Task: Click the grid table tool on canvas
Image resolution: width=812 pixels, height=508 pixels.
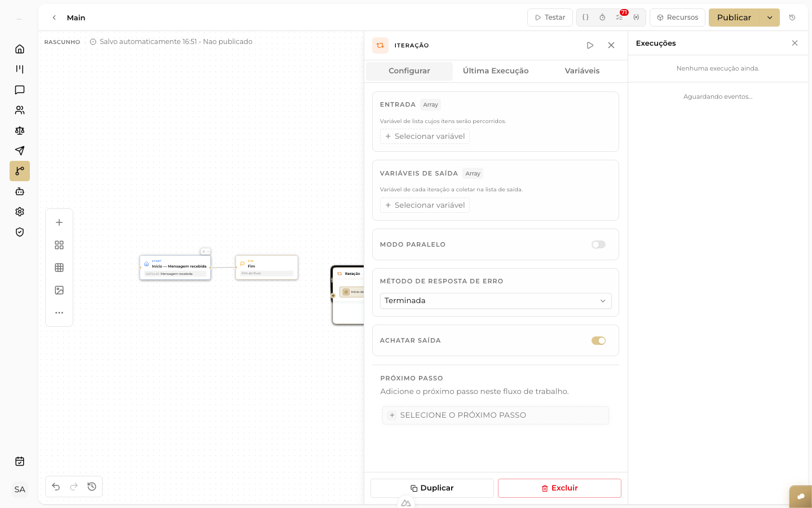Action: 59,268
